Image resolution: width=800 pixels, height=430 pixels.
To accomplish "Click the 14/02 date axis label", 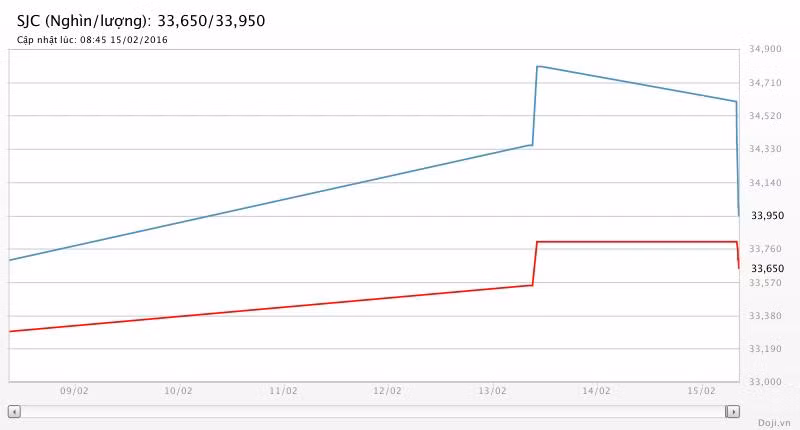I will 597,391.
